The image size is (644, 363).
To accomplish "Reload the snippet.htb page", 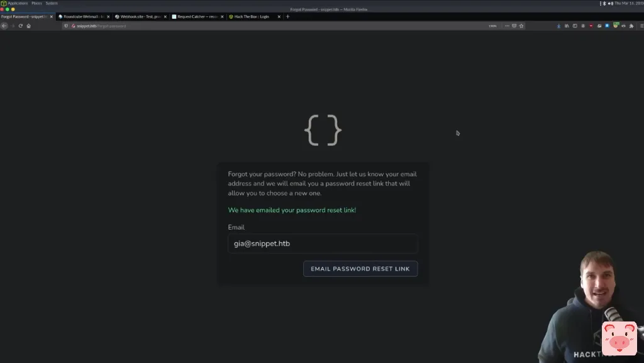I will [x=21, y=26].
